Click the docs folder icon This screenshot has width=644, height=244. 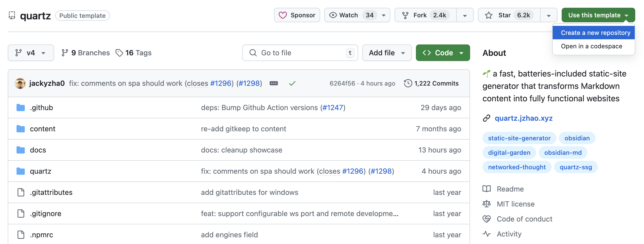(x=21, y=150)
